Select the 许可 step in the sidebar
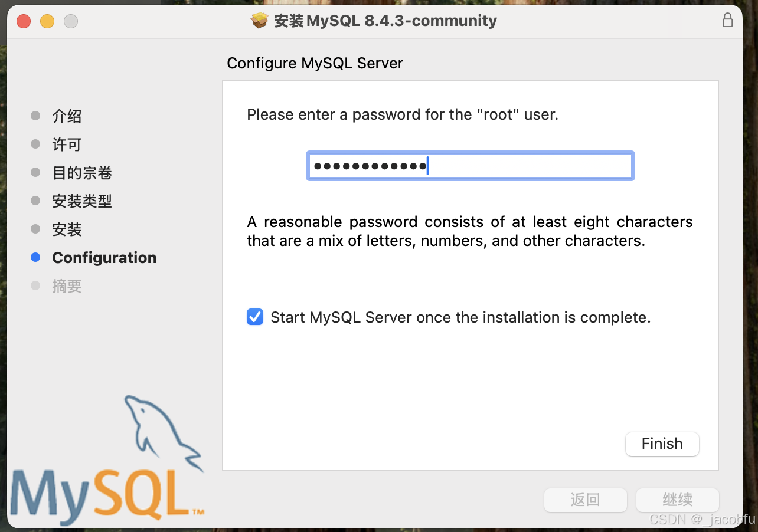This screenshot has width=758, height=532. click(x=35, y=144)
